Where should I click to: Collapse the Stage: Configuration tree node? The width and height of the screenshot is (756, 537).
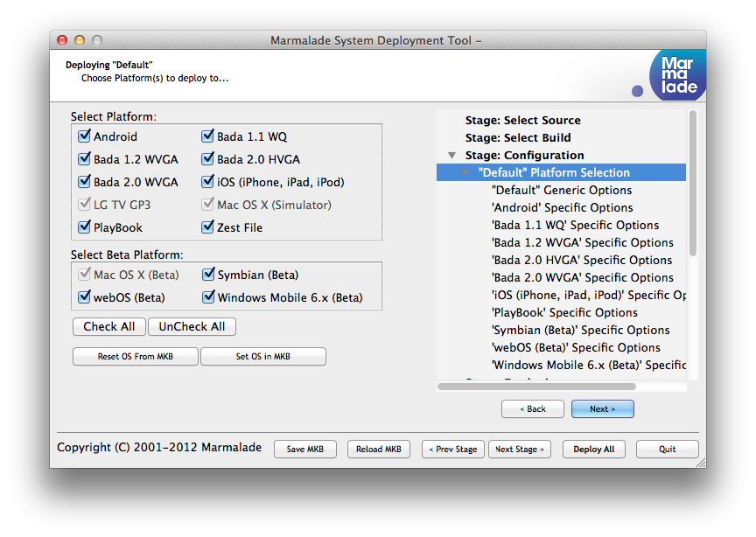(451, 156)
